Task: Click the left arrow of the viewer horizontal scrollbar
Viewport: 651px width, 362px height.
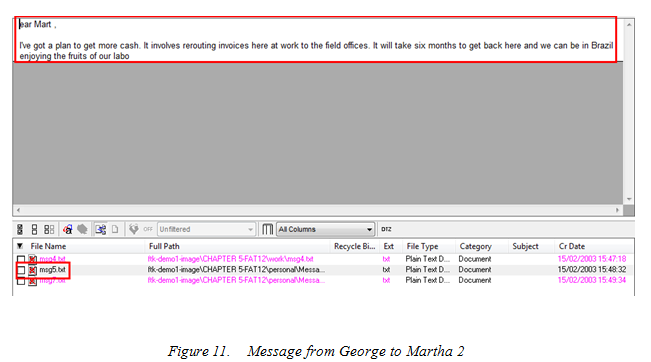Action: click(x=18, y=210)
